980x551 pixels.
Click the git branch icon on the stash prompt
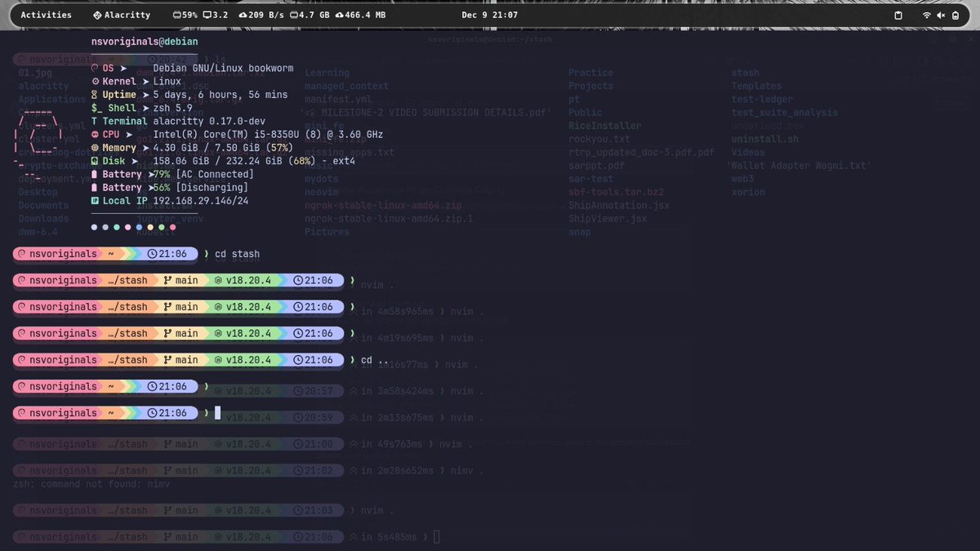click(x=169, y=280)
